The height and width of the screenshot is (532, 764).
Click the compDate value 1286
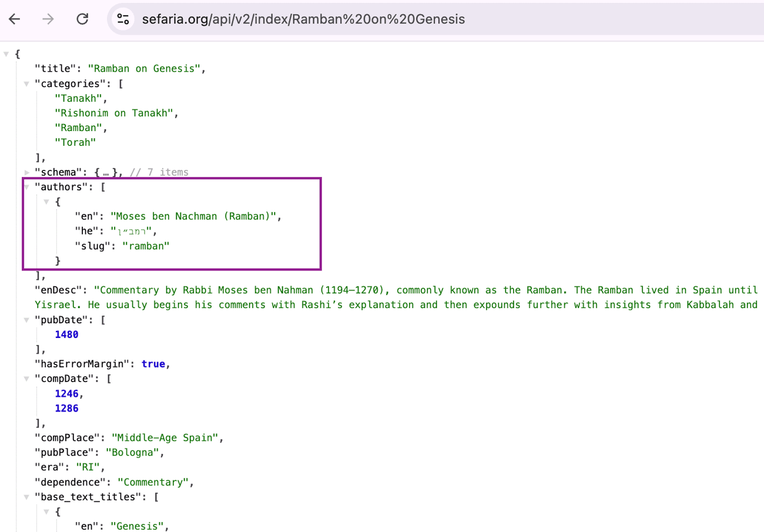click(x=66, y=408)
